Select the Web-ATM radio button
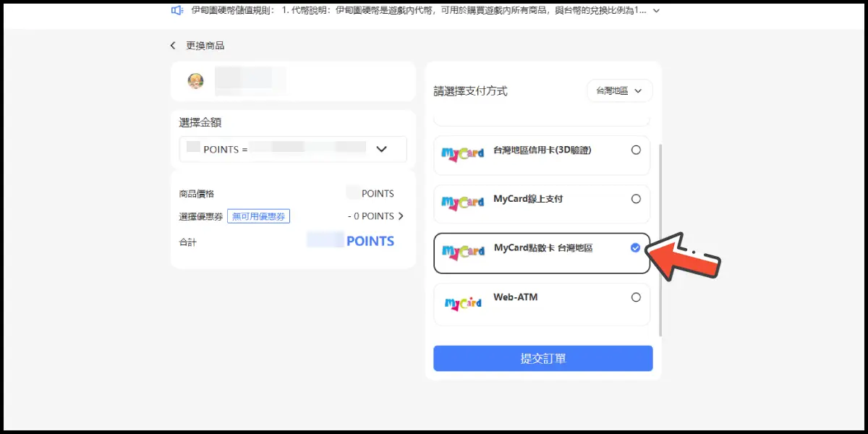 coord(636,297)
